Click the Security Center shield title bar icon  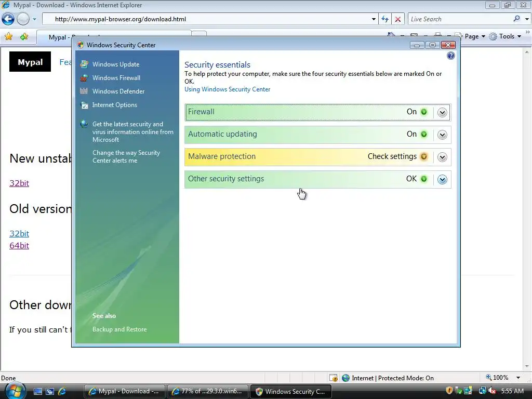81,45
